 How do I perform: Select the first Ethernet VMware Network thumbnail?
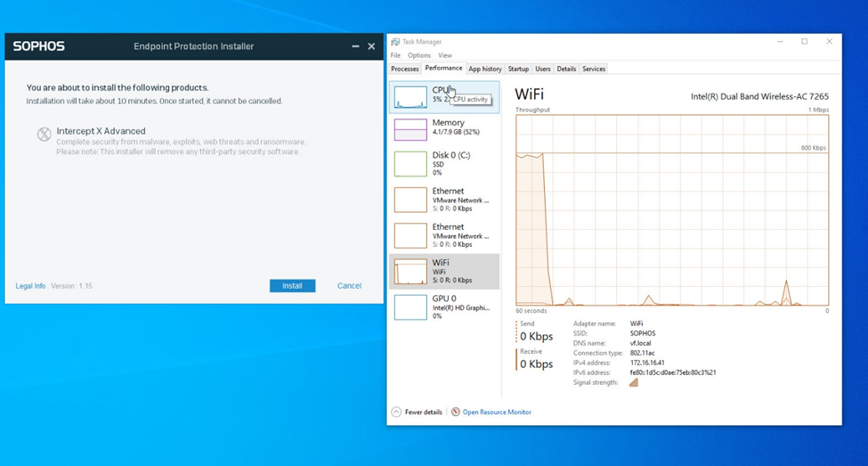click(410, 200)
